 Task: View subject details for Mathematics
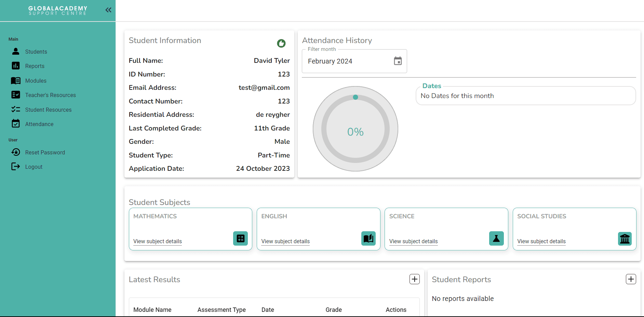[x=158, y=241]
